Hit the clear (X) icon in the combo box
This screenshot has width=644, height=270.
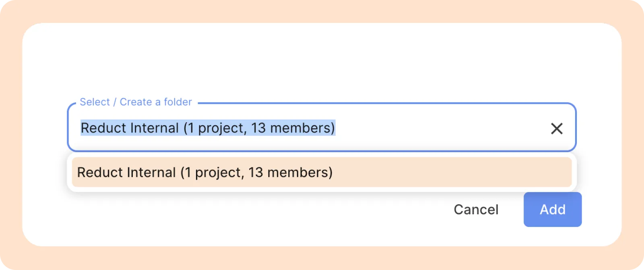(557, 129)
